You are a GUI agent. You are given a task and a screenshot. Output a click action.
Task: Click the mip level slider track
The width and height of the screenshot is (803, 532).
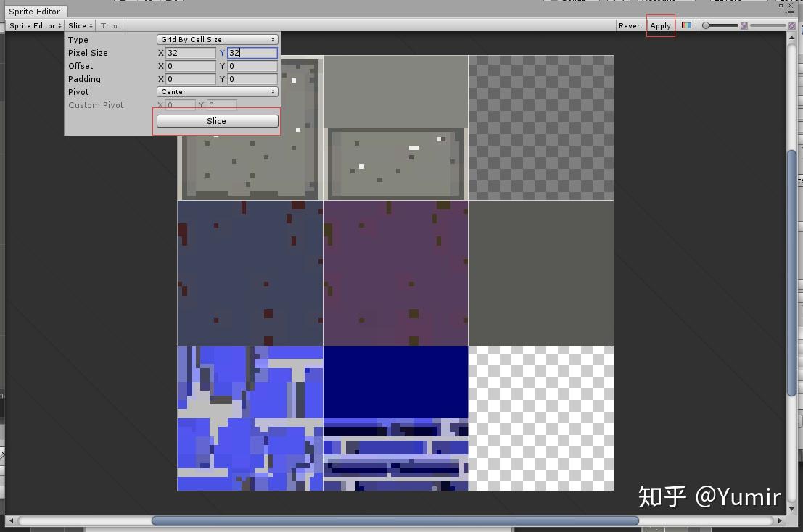(x=767, y=25)
